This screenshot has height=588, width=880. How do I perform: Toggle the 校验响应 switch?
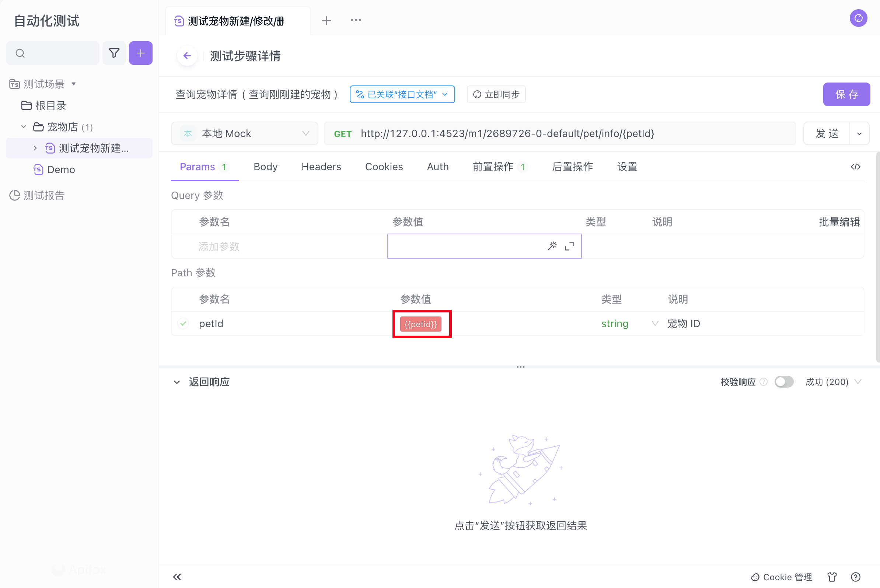click(x=783, y=382)
